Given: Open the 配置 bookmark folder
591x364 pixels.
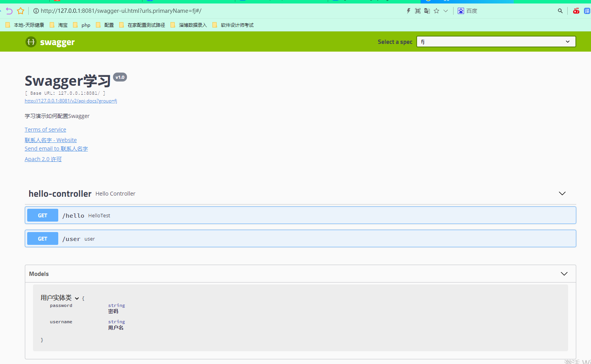Looking at the screenshot, I should click(105, 25).
